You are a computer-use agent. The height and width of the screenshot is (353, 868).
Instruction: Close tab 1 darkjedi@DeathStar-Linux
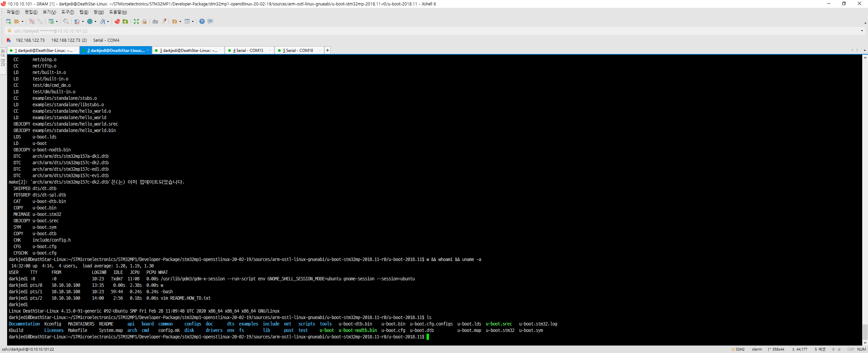click(x=75, y=50)
